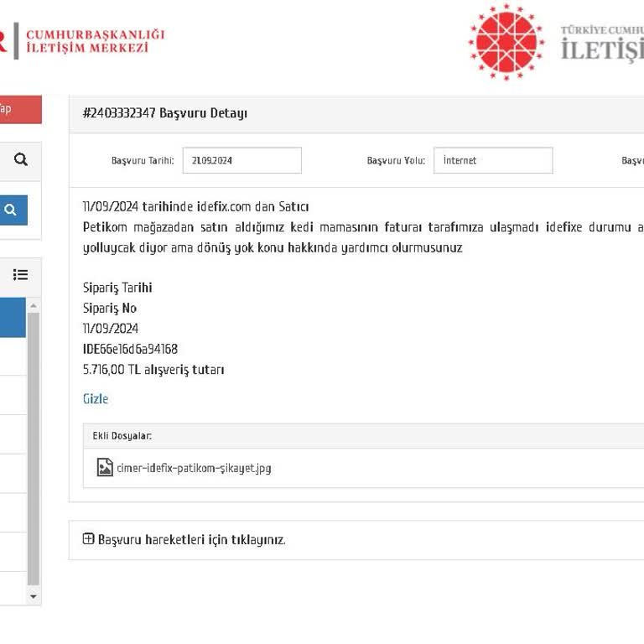Screen dimensions: 644x644
Task: Click the sidebar scrollbar down arrow
Action: click(x=34, y=596)
